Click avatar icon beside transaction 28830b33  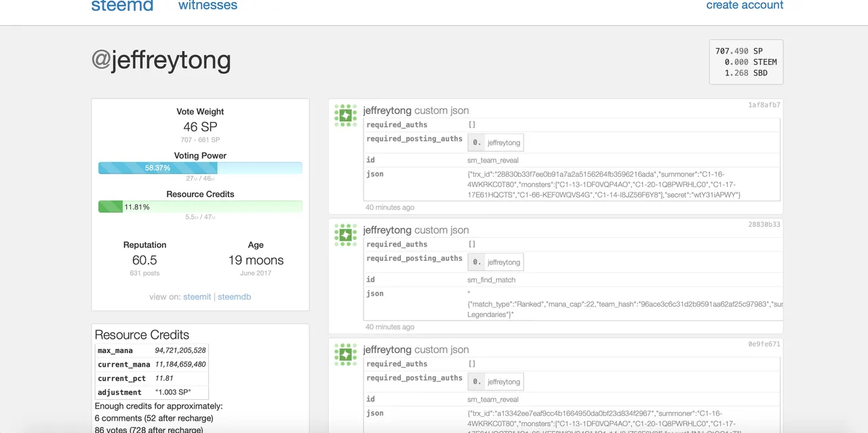346,234
